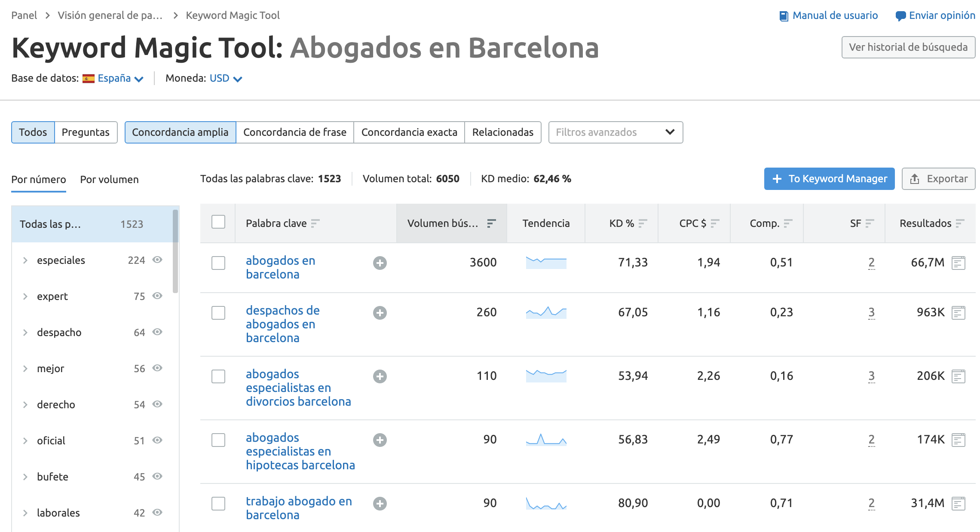View trend chart for 'trabajo abogado en barcelona'

(x=546, y=503)
